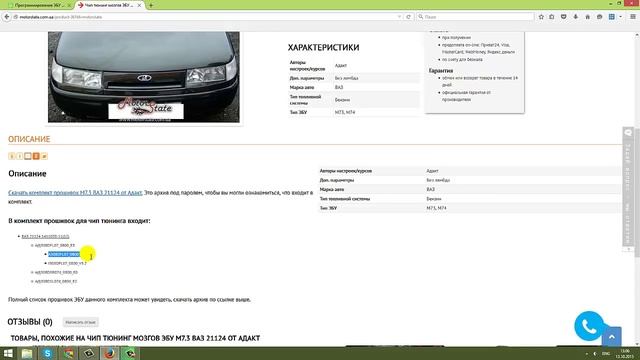
Task: Open the bookmarks list icon
Action: click(552, 17)
